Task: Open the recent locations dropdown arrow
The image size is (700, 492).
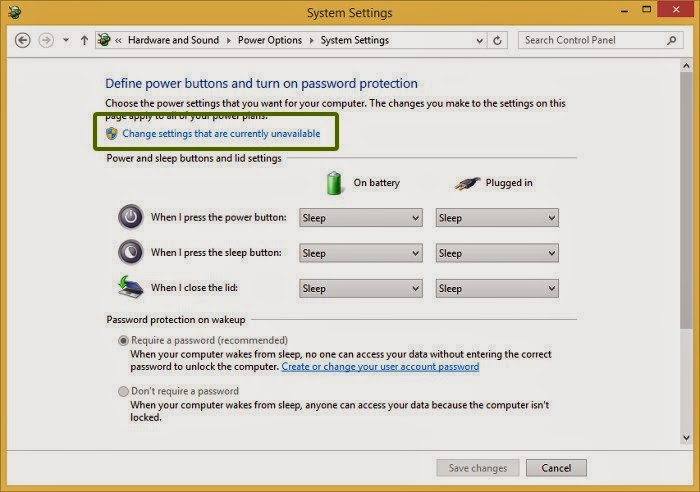Action: [x=66, y=40]
